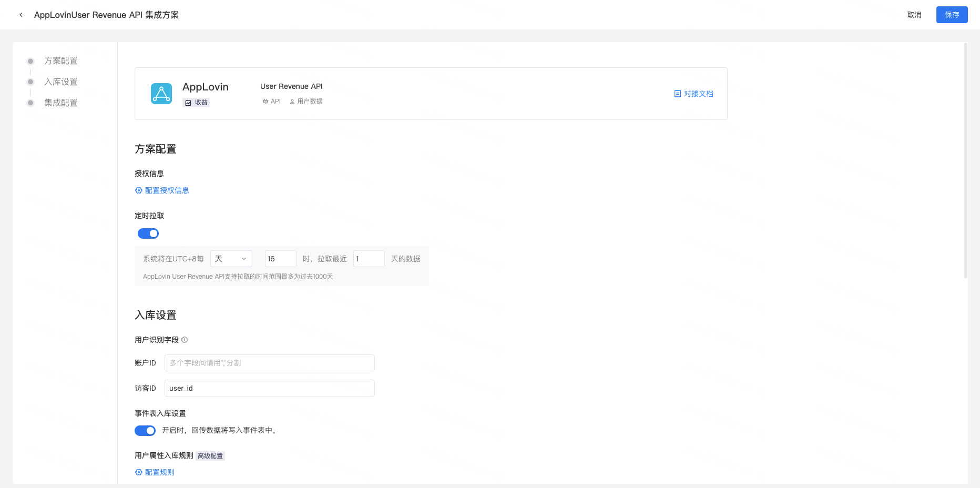
Task: Click the gear icon beside 配置规则
Action: tap(139, 472)
